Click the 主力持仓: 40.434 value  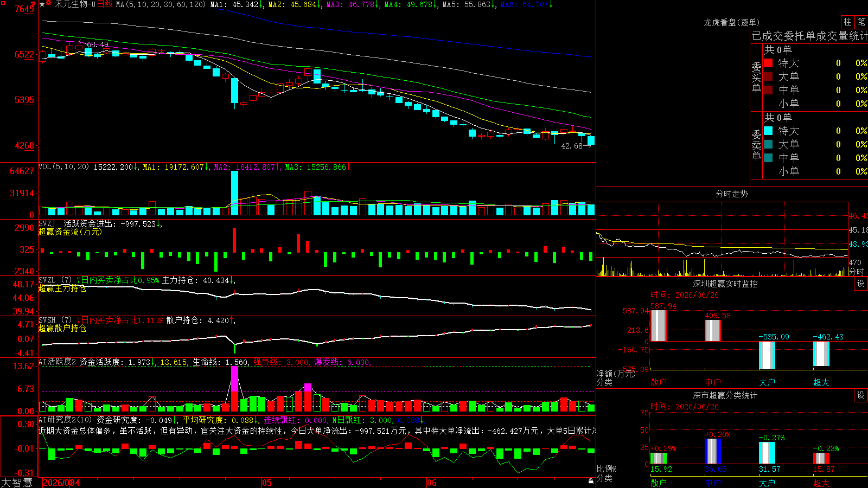tap(196, 280)
